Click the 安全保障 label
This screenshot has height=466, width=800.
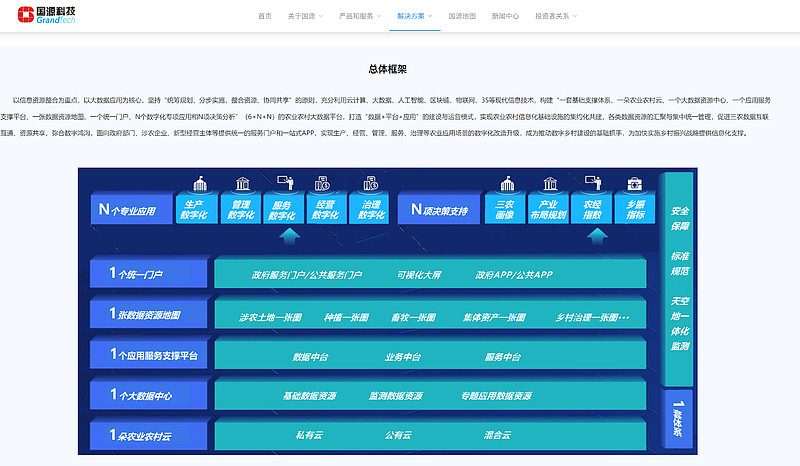click(680, 218)
